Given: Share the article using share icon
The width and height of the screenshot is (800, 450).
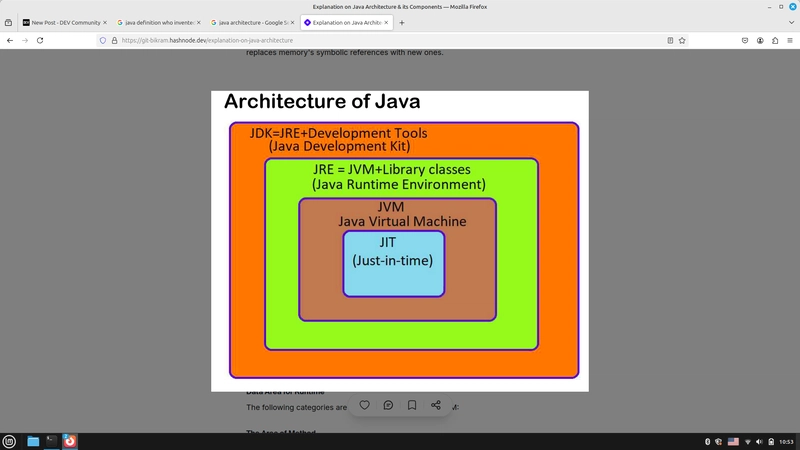Looking at the screenshot, I should (x=436, y=405).
